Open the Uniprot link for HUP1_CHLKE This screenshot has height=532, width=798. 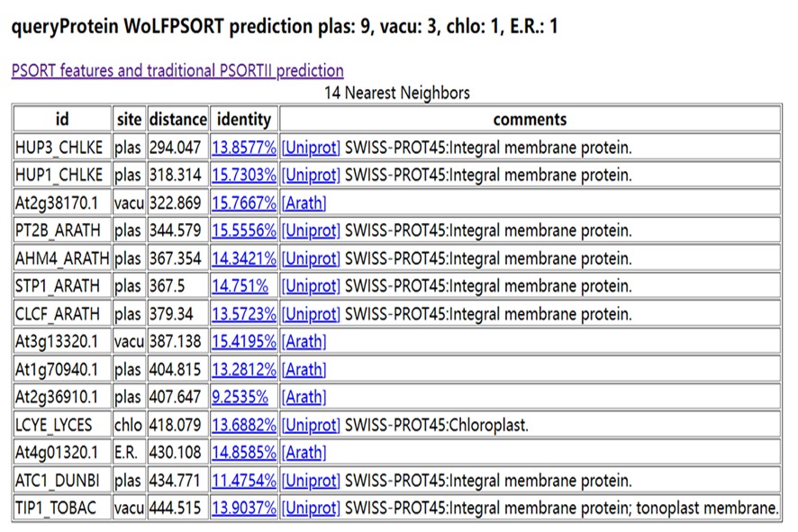(311, 175)
